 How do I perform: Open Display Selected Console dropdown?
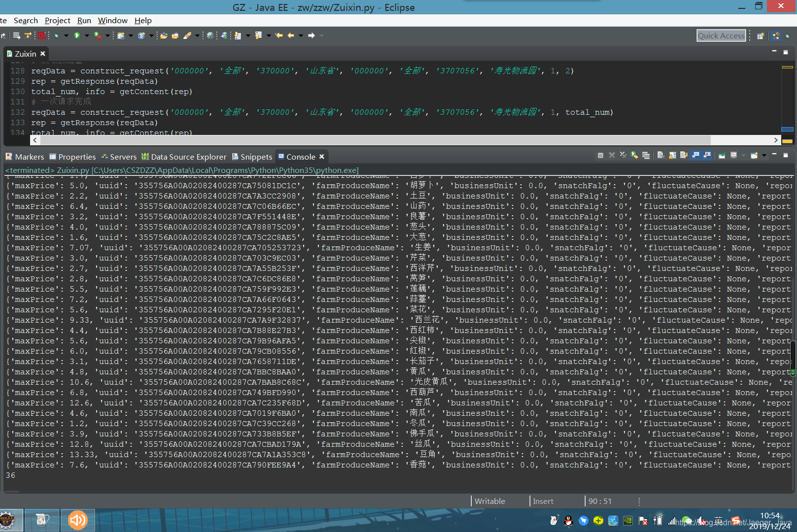(743, 156)
